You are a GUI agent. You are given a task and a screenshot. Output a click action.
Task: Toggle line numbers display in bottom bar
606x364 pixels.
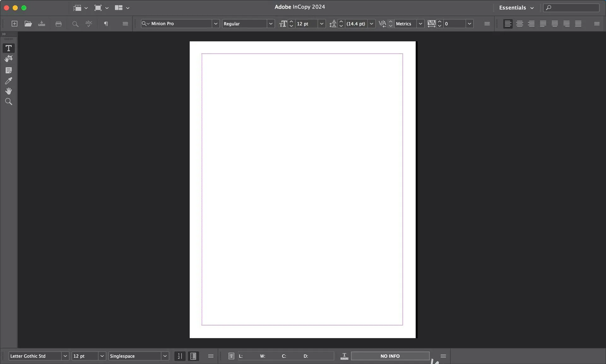tap(180, 356)
